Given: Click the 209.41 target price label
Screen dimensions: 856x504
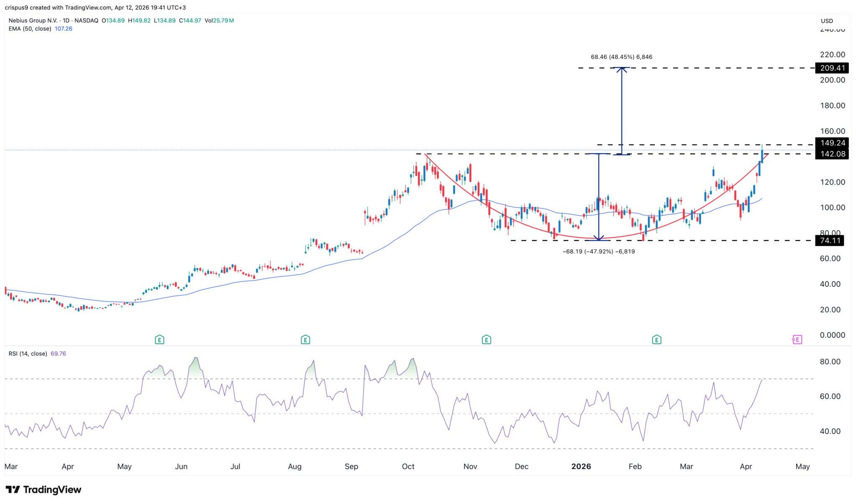Looking at the screenshot, I should (832, 68).
